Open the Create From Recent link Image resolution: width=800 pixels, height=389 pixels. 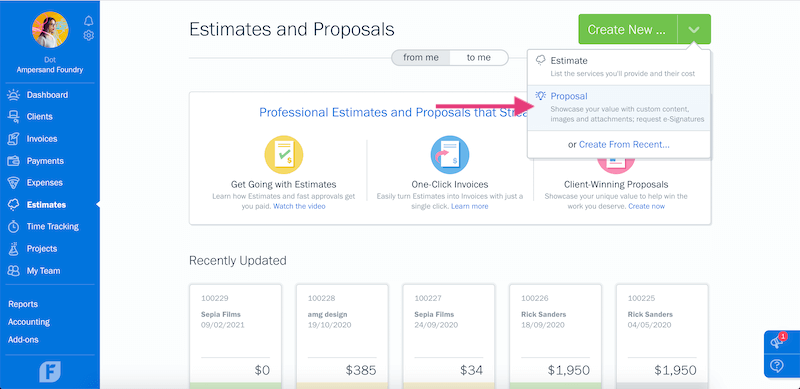click(x=624, y=145)
